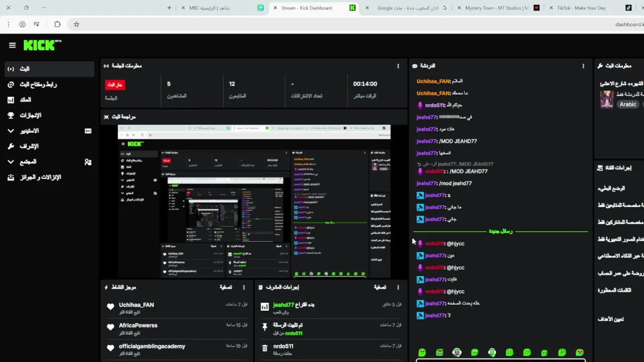Open the الإشراف moderation sidebar item
This screenshot has height=362, width=644.
point(49,146)
